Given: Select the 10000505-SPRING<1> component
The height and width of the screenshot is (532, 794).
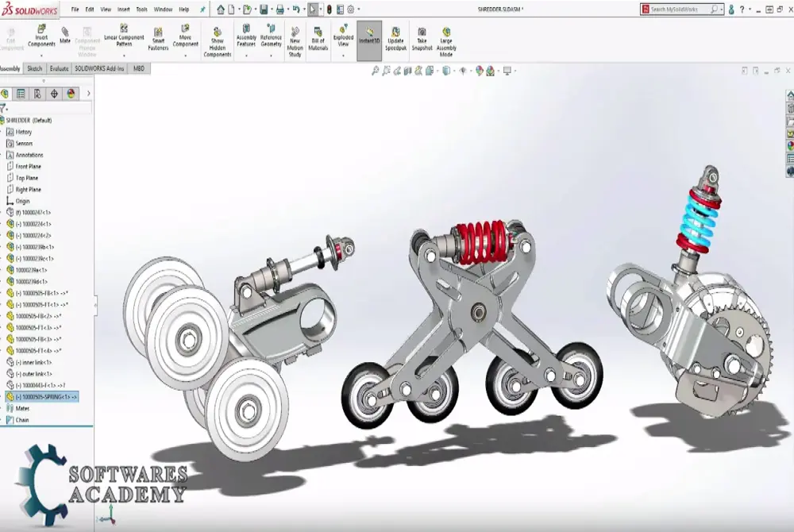Looking at the screenshot, I should pos(41,397).
